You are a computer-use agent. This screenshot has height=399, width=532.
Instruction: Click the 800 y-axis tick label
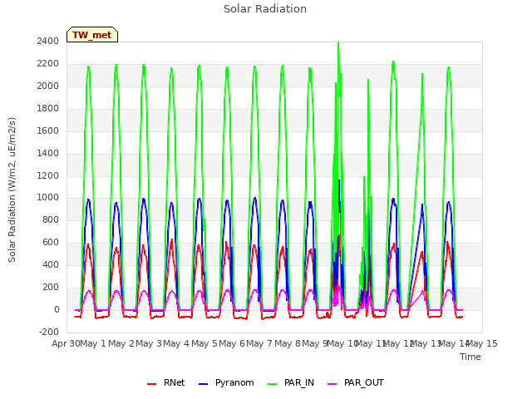[51, 219]
